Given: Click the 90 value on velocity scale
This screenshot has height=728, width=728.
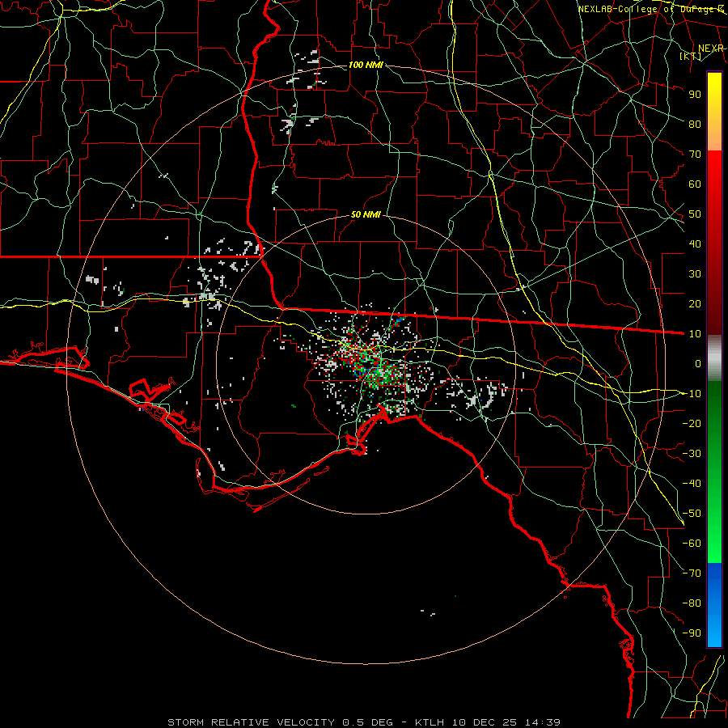Looking at the screenshot, I should tap(695, 95).
